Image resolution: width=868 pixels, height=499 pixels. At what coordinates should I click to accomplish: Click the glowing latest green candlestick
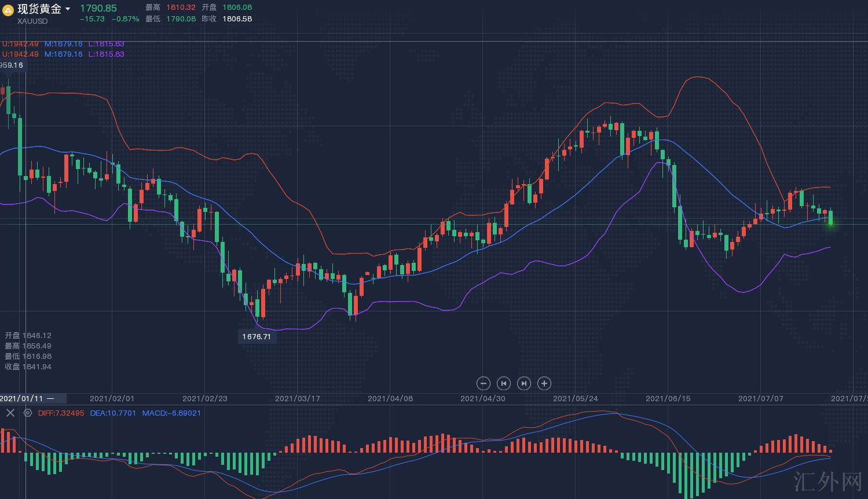point(830,219)
